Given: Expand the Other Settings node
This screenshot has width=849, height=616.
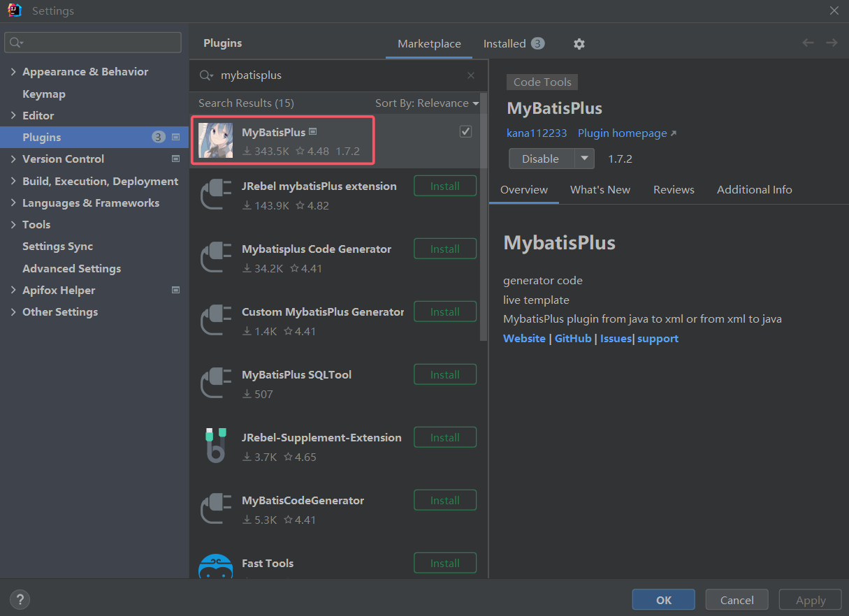Looking at the screenshot, I should pyautogui.click(x=13, y=311).
